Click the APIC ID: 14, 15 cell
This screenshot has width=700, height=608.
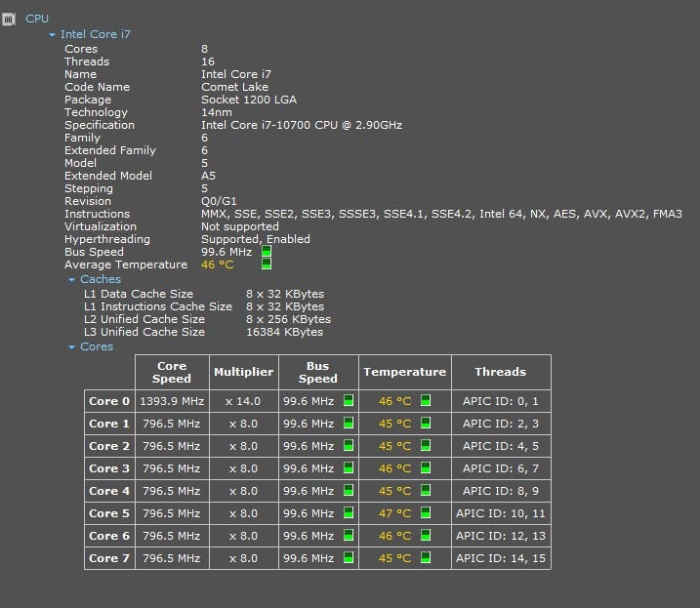coord(501,558)
